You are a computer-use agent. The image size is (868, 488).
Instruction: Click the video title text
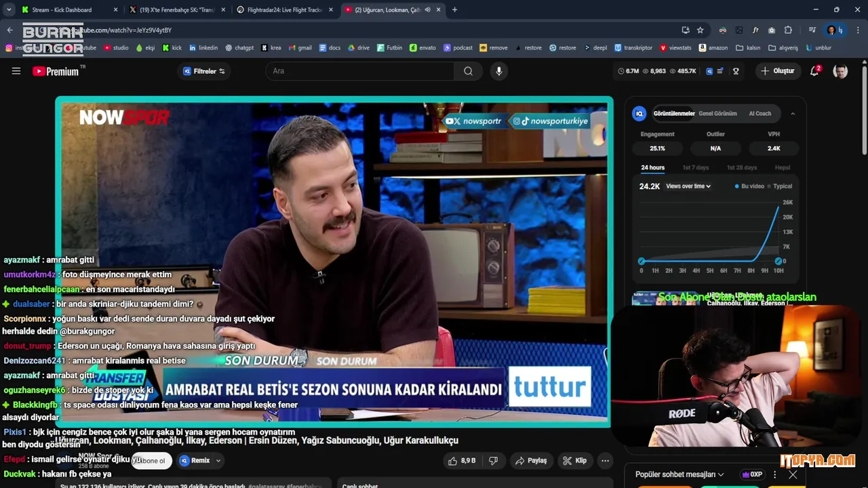click(257, 441)
